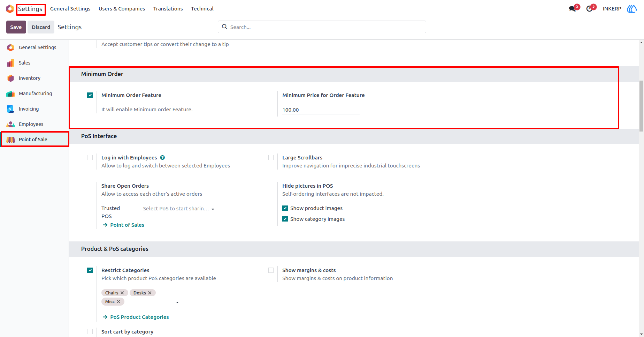Viewport: 644px width, 337px height.
Task: Uncheck Show product images
Action: [x=285, y=208]
